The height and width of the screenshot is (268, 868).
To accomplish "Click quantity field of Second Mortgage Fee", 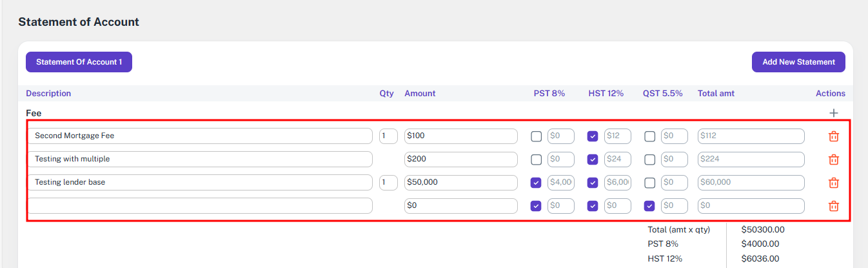I will (388, 136).
